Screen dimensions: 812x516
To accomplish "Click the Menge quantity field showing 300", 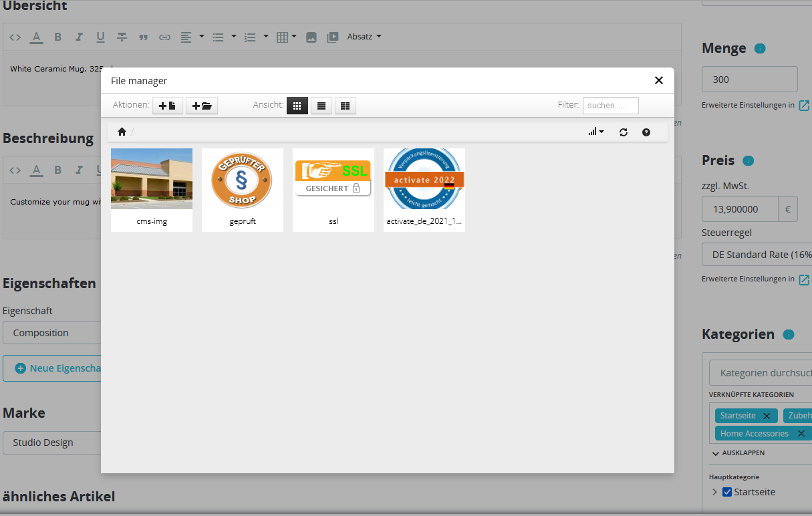I will pos(750,79).
